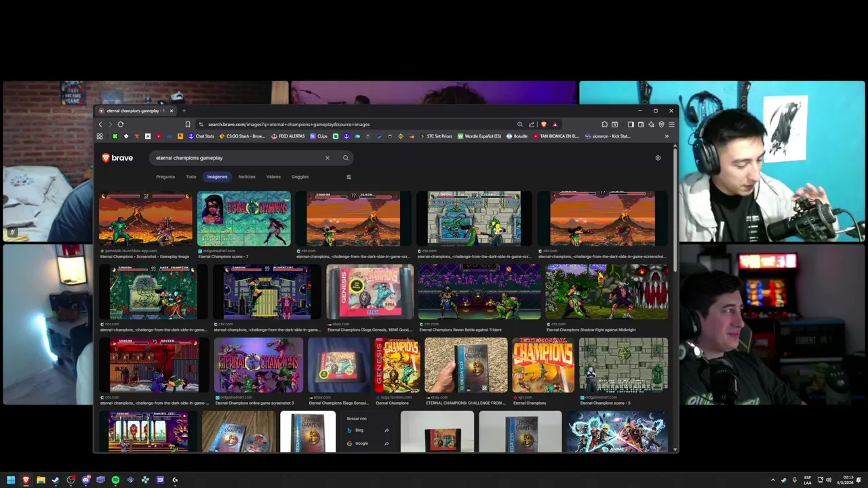Open Spotify from the taskbar
Image resolution: width=868 pixels, height=488 pixels.
coord(115,480)
